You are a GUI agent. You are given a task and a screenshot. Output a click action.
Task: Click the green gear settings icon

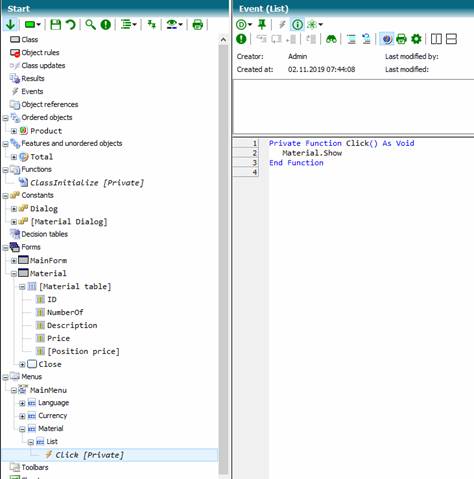pyautogui.click(x=416, y=39)
